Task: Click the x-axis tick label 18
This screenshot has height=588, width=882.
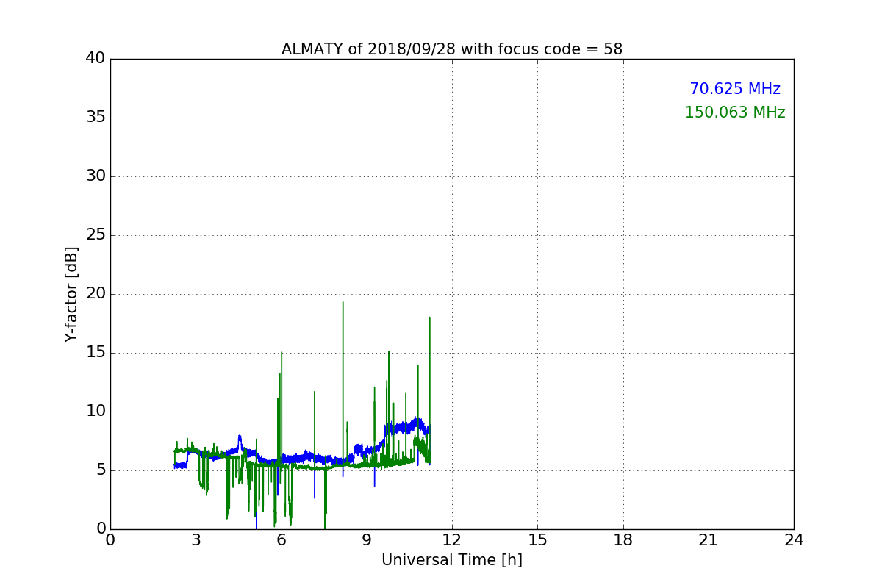Action: coord(623,540)
